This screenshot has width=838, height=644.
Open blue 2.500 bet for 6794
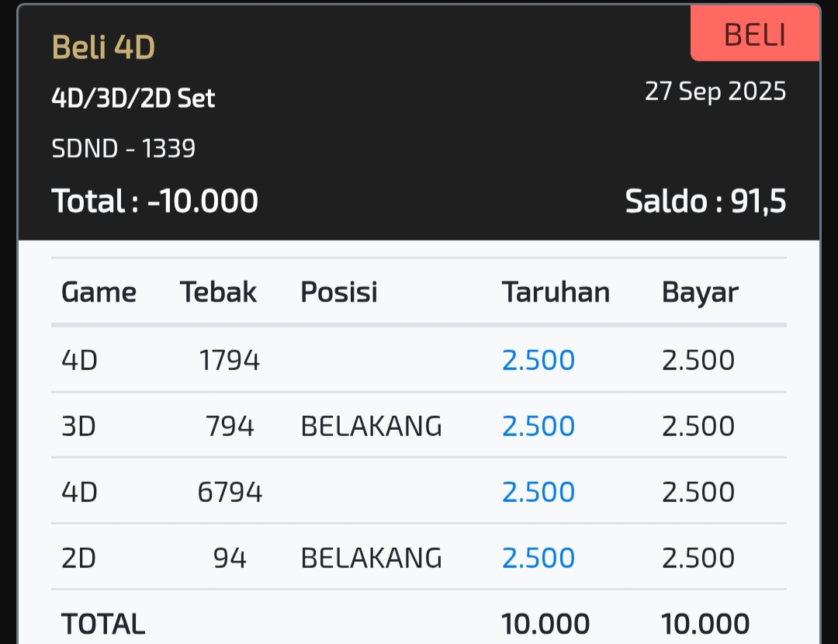coord(538,492)
